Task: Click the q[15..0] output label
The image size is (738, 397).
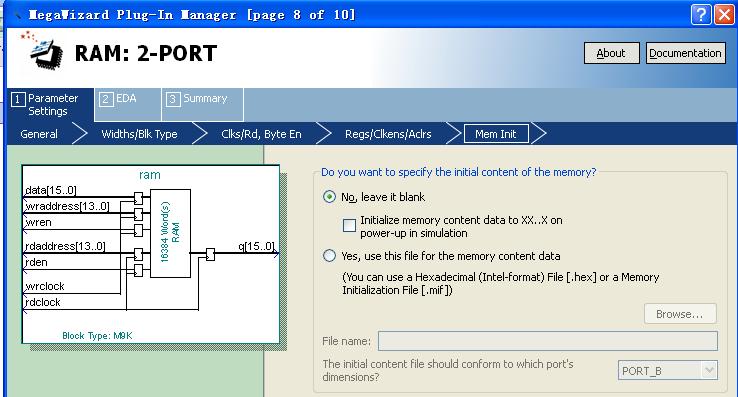Action: click(x=257, y=246)
